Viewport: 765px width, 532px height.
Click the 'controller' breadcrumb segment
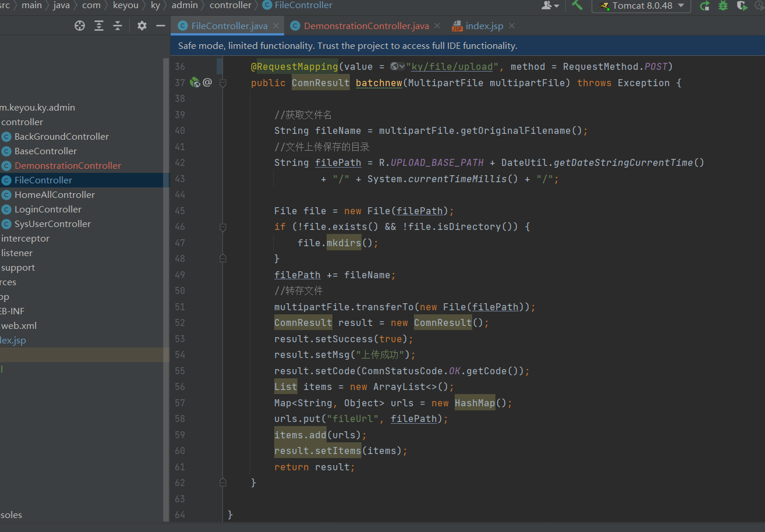(231, 5)
